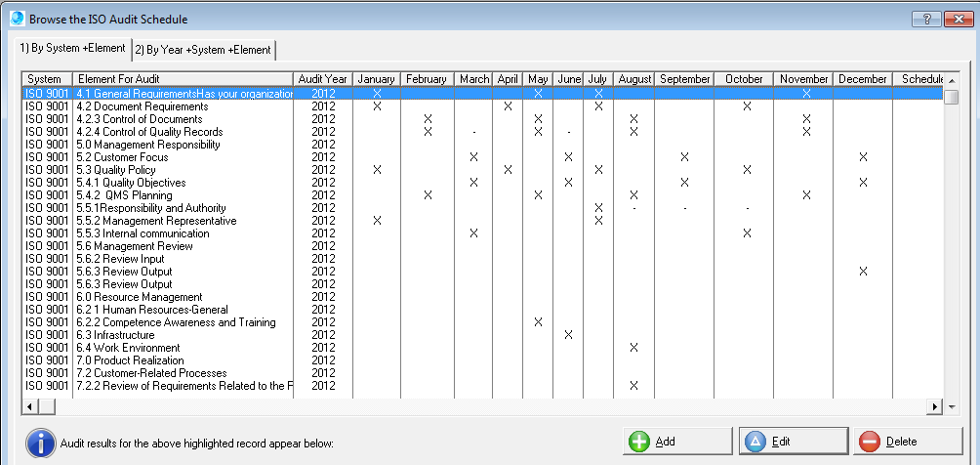Click the blue info icon
Image resolution: width=980 pixels, height=465 pixels.
pyautogui.click(x=40, y=442)
